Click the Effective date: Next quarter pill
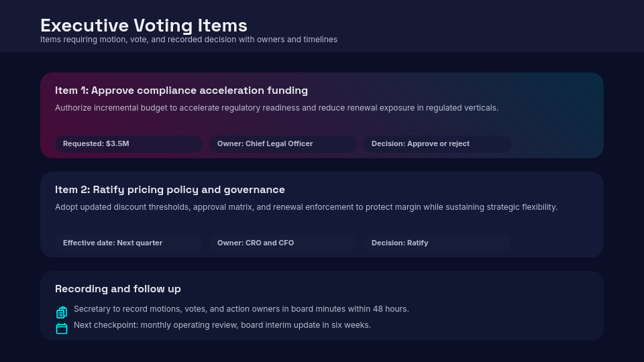644x362 pixels. 128,243
